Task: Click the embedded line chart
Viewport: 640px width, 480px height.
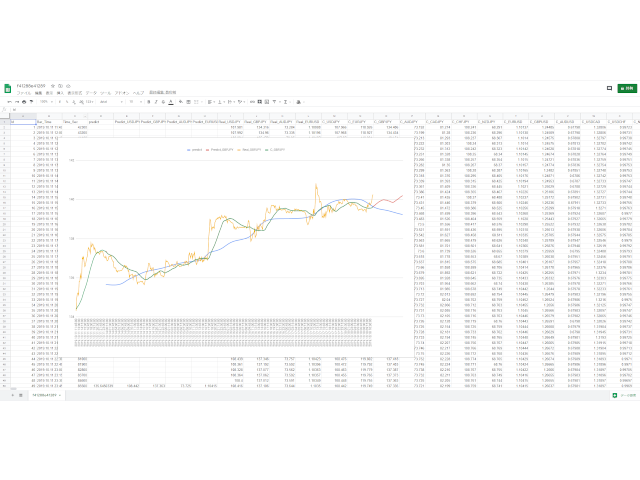Action: point(237,248)
